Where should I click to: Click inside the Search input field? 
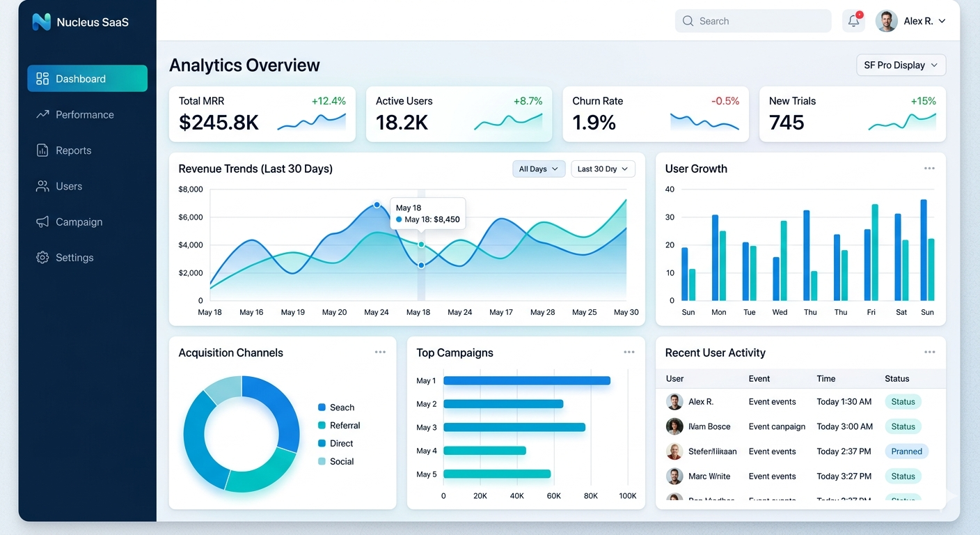(x=759, y=21)
